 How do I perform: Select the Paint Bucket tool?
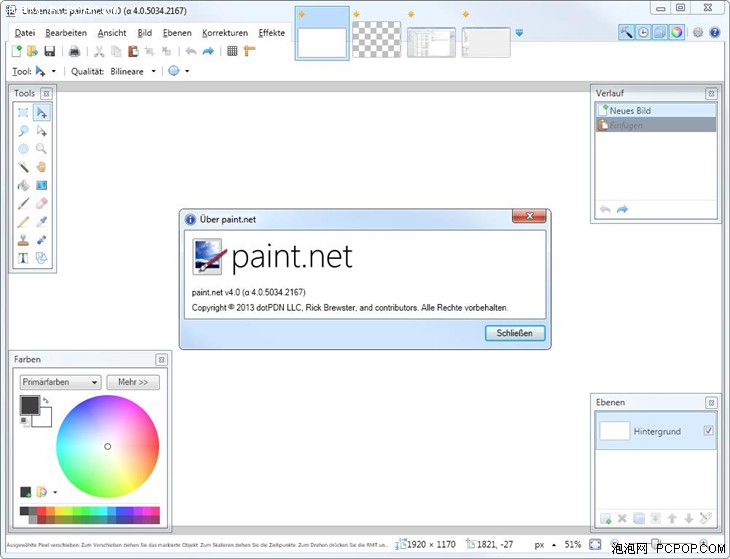(x=23, y=185)
